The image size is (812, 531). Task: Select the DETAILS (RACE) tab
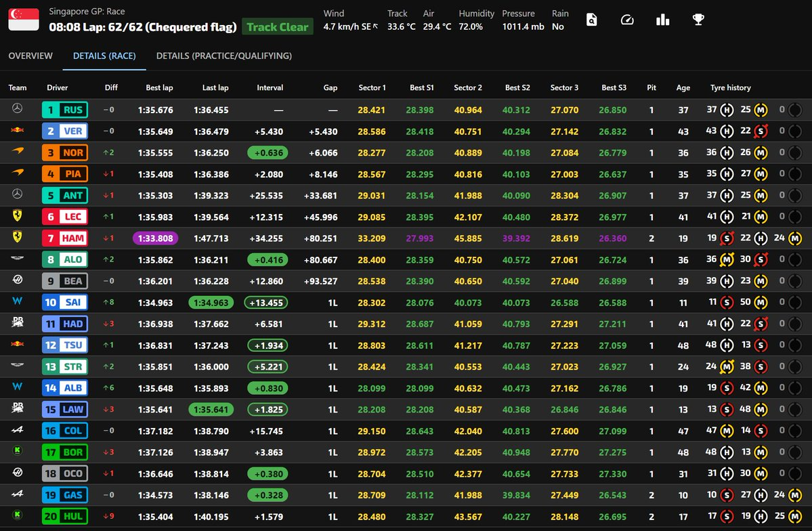(x=104, y=56)
